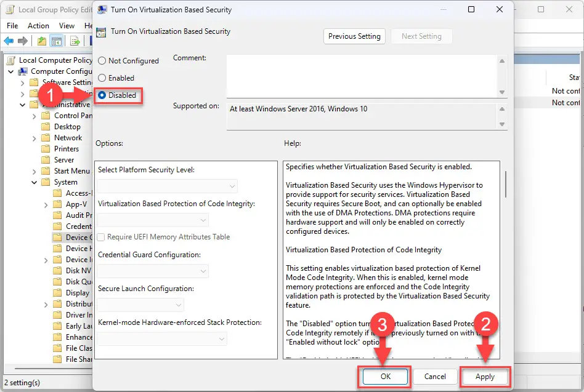
Task: Click the folder icon next to Early Launch
Action: [57, 326]
